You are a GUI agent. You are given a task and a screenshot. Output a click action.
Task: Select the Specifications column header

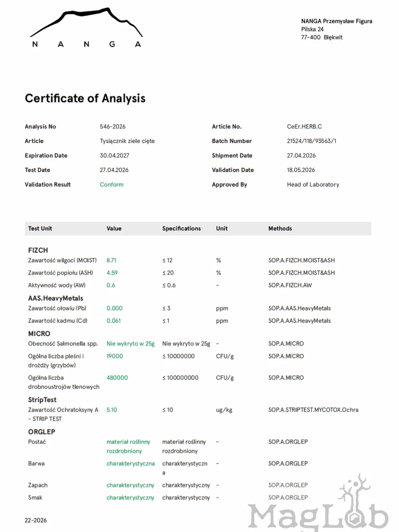(x=182, y=229)
